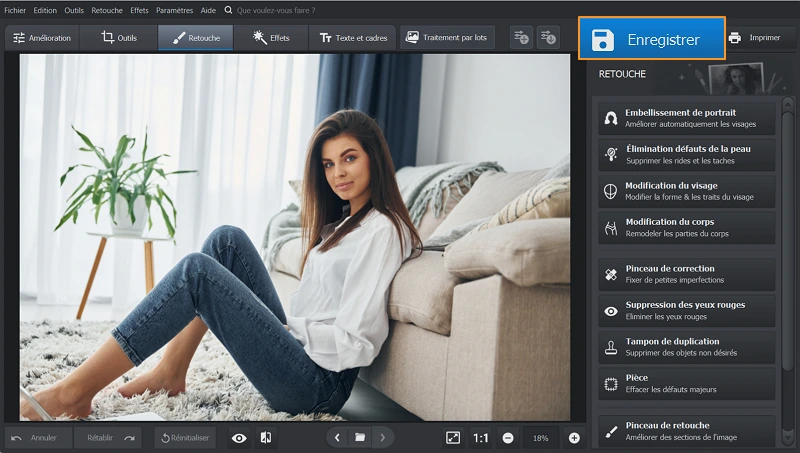The width and height of the screenshot is (800, 453).
Task: Open the Paramètres menu
Action: [174, 10]
